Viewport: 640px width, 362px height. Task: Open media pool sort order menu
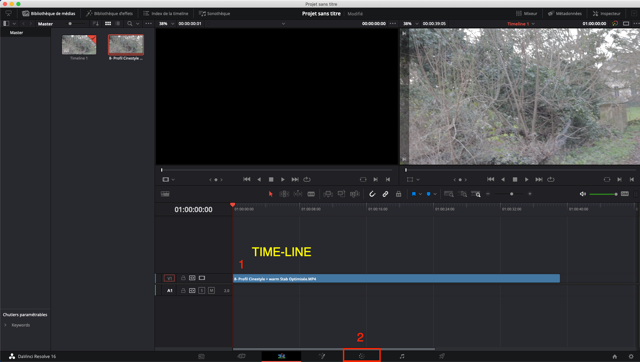tap(96, 24)
